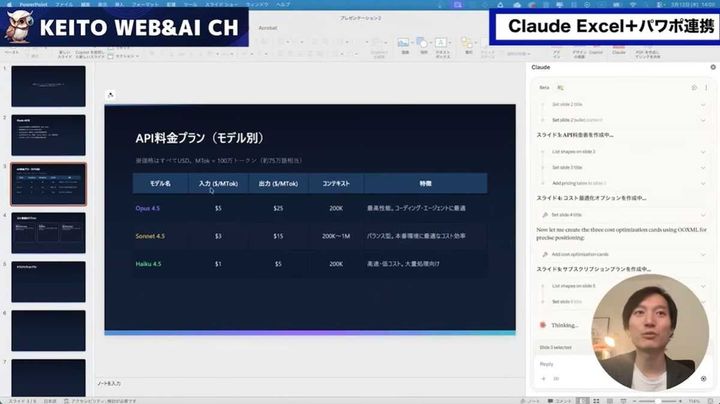This screenshot has height=404, width=720.
Task: Click the chat history icon in Claude panel
Action: click(694, 87)
